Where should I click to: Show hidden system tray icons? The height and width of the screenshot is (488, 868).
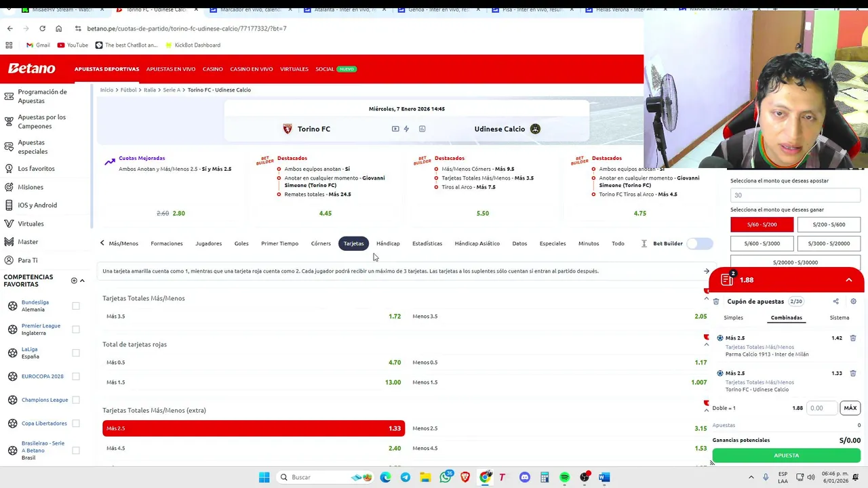click(x=751, y=477)
